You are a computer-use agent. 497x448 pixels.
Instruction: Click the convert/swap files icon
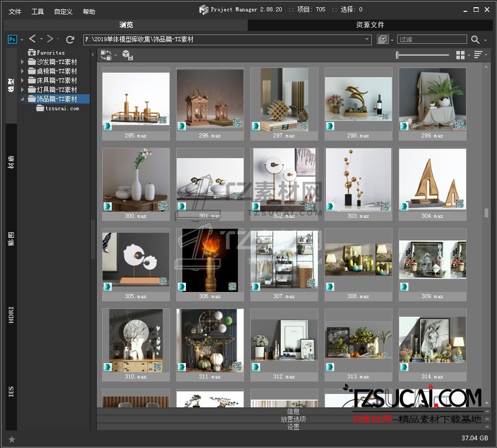(106, 55)
